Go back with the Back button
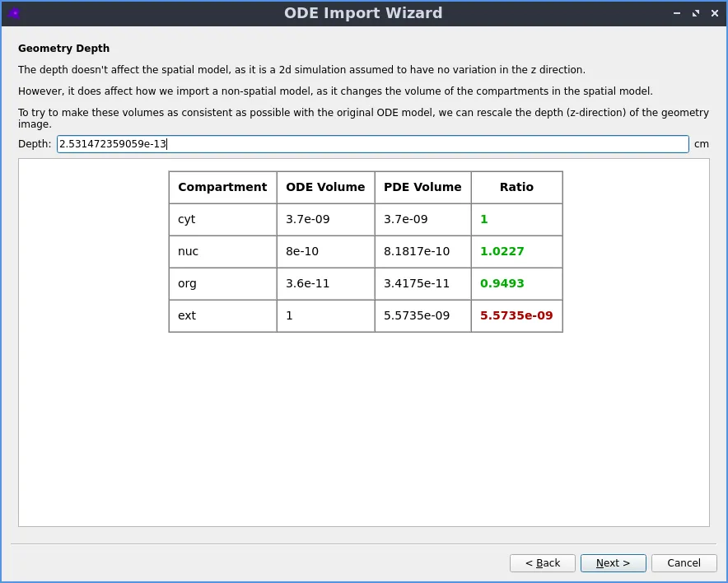The height and width of the screenshot is (583, 728). [542, 563]
